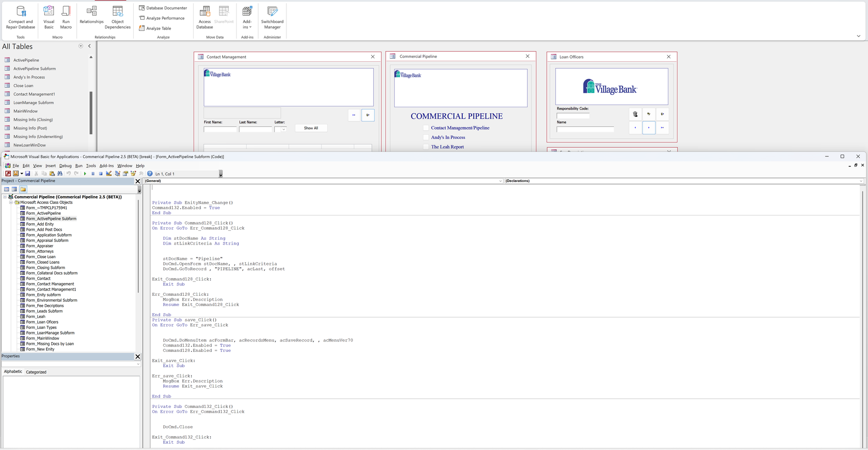Image resolution: width=868 pixels, height=450 pixels.
Task: Click the Reset (stop) icon in VBA toolbar
Action: pos(101,174)
